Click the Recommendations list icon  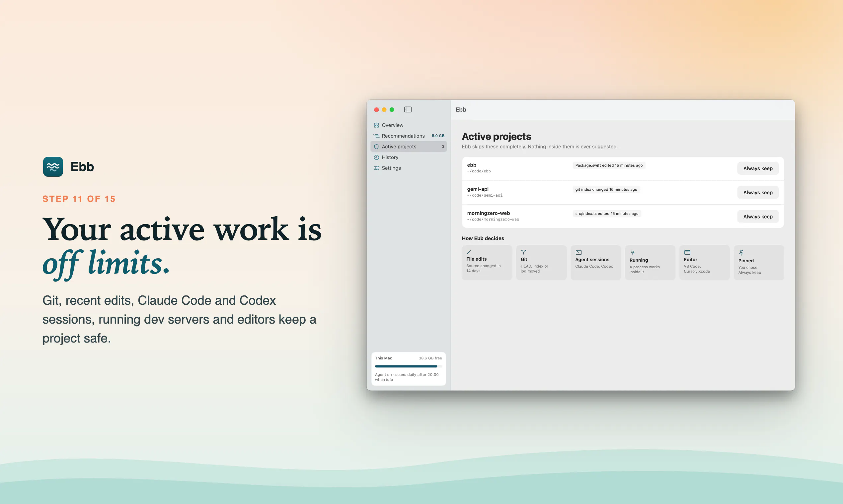376,136
